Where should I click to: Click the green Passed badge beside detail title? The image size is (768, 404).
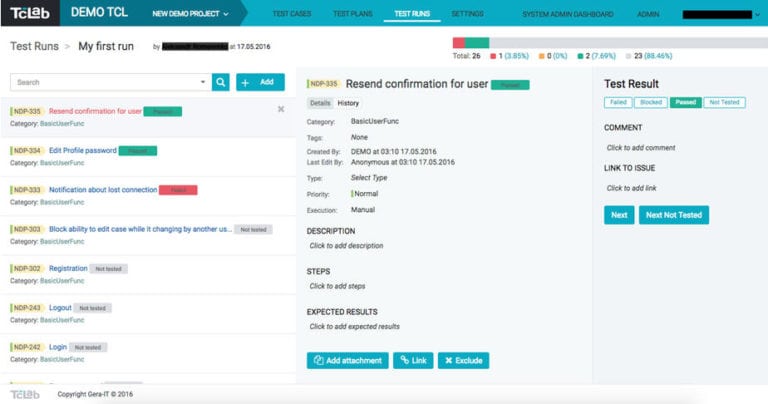510,85
